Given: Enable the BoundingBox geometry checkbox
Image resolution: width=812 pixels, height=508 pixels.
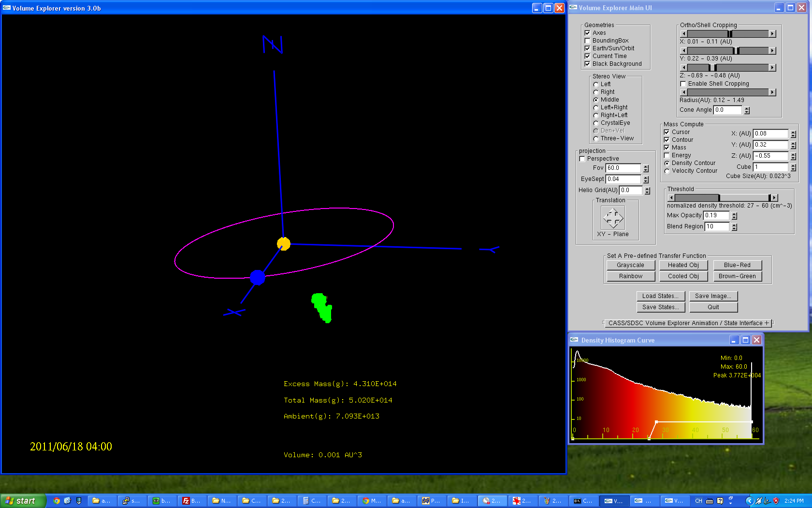Looking at the screenshot, I should [587, 41].
